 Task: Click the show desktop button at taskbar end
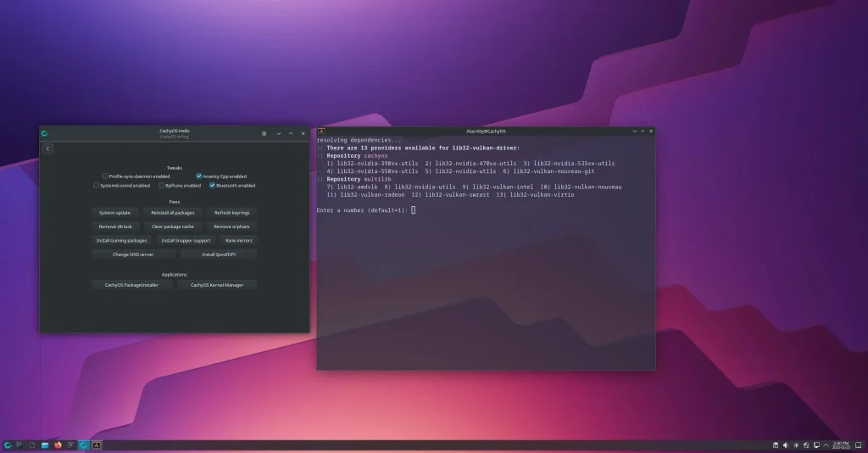click(859, 445)
